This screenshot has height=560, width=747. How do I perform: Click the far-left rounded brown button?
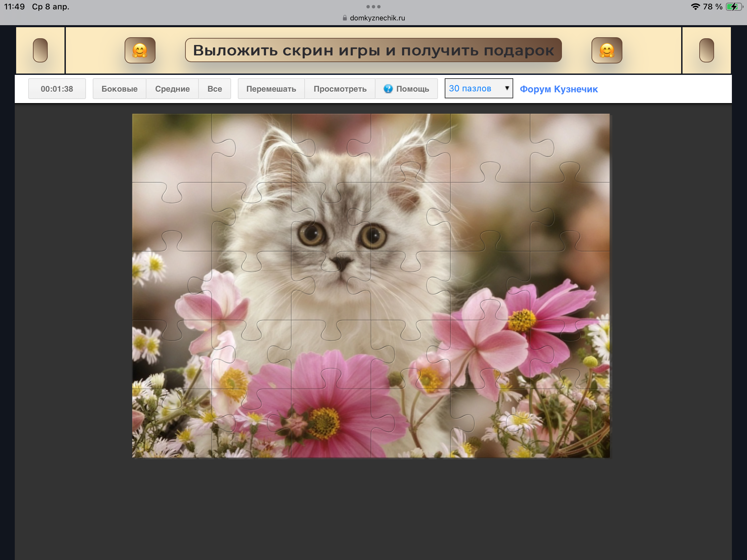40,50
